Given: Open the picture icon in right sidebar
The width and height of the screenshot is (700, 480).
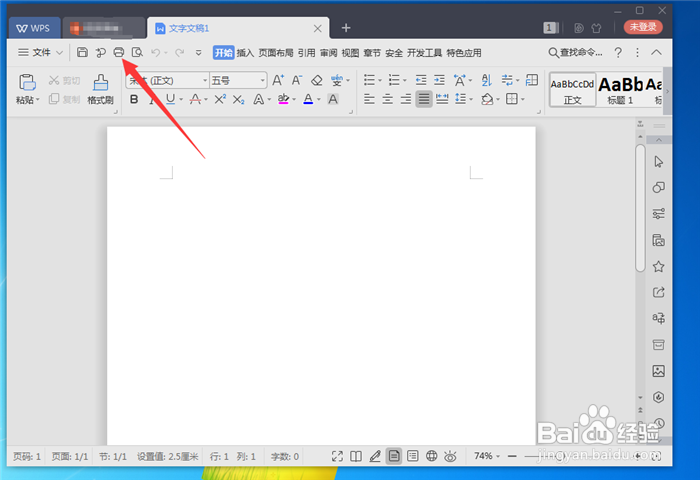Looking at the screenshot, I should point(658,371).
